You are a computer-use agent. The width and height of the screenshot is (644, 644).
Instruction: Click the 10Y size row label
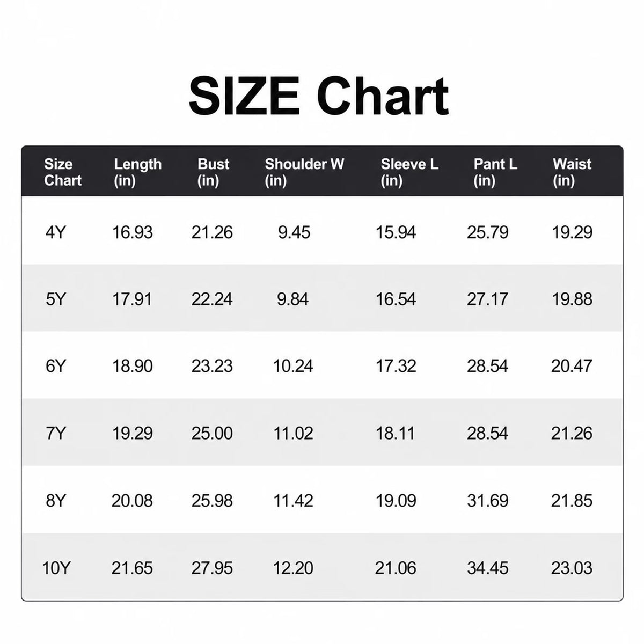tap(56, 568)
